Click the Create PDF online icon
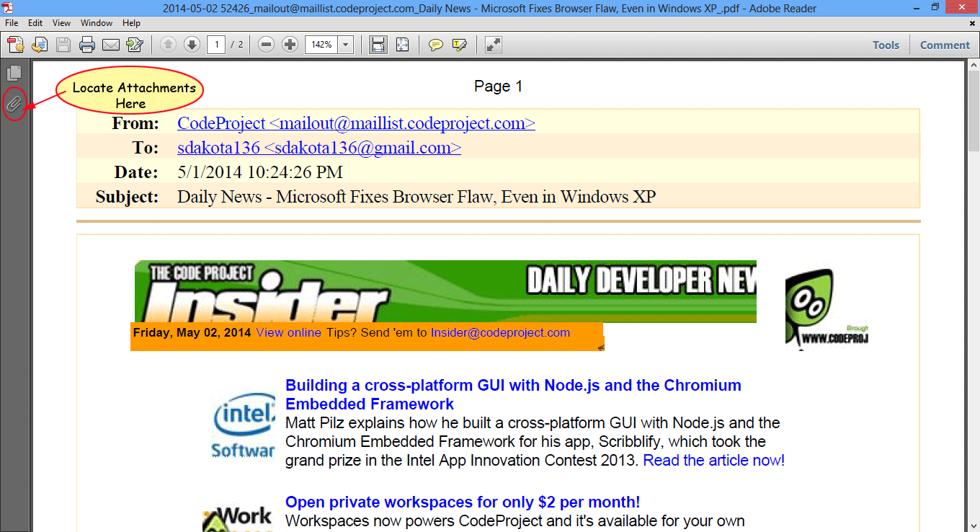980x532 pixels. coord(16,45)
